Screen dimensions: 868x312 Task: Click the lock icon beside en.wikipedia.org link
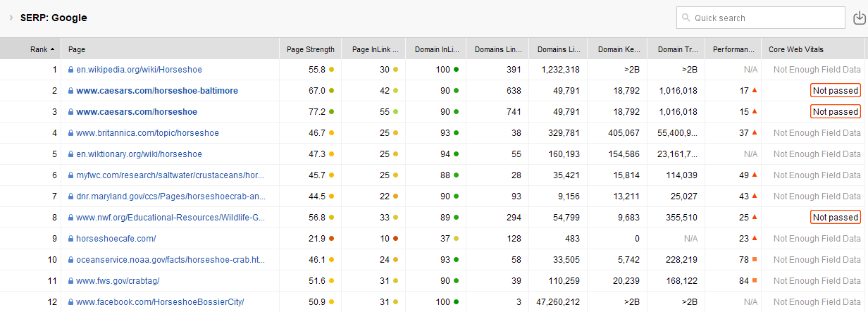tap(70, 70)
